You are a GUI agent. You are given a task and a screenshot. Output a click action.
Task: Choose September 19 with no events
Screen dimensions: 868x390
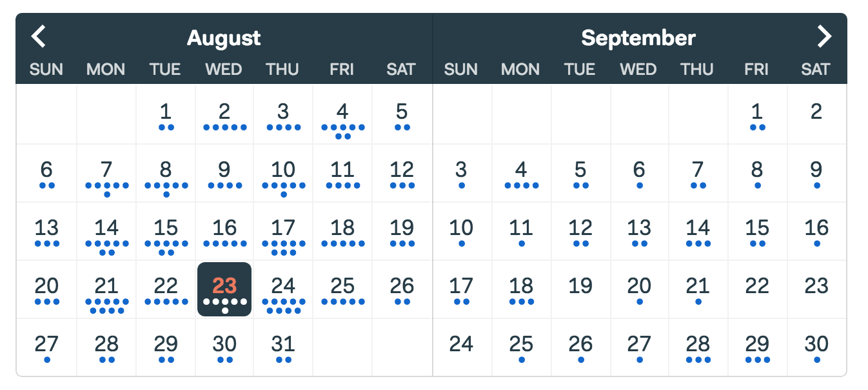580,289
